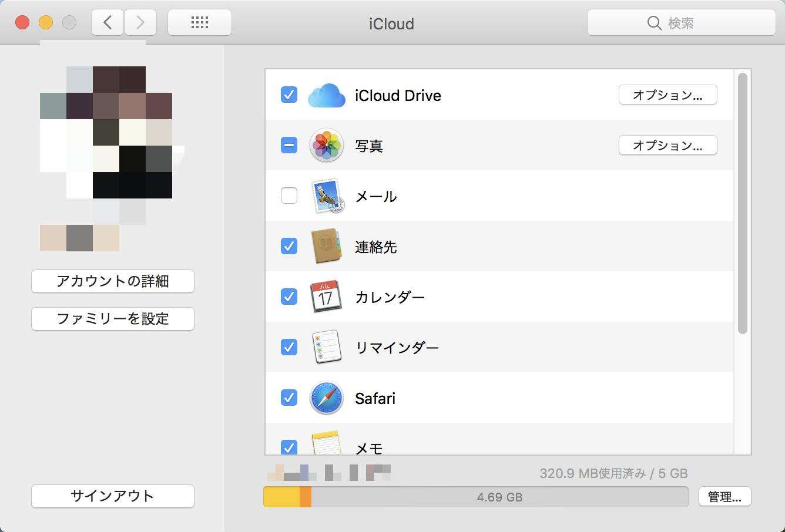Toggle the 写真 partial checkbox
This screenshot has width=785, height=532.
(x=288, y=145)
